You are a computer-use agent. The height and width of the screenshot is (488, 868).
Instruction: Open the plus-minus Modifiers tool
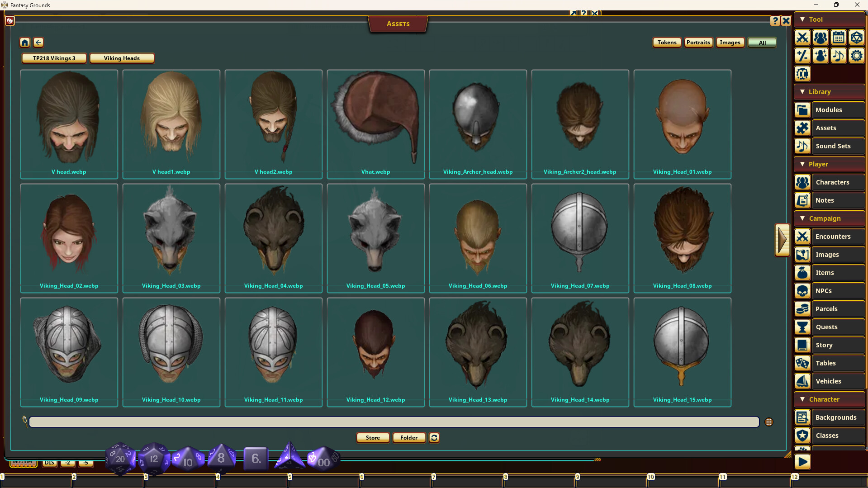click(802, 55)
